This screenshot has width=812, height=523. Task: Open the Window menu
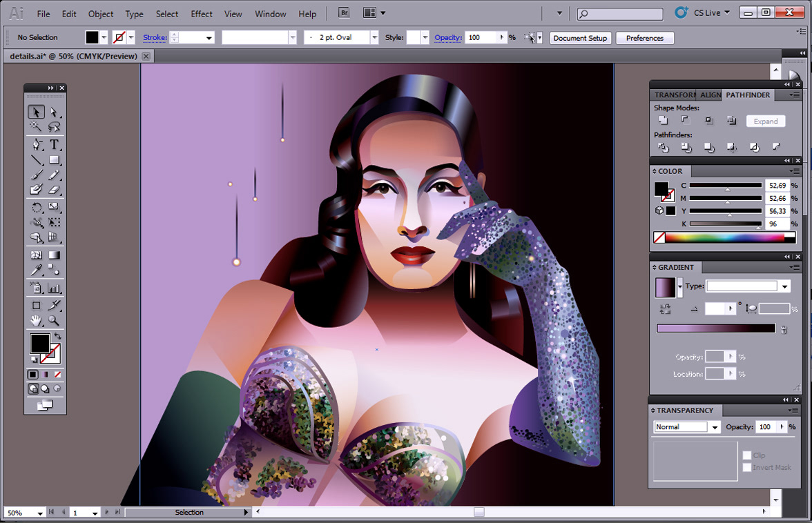271,14
